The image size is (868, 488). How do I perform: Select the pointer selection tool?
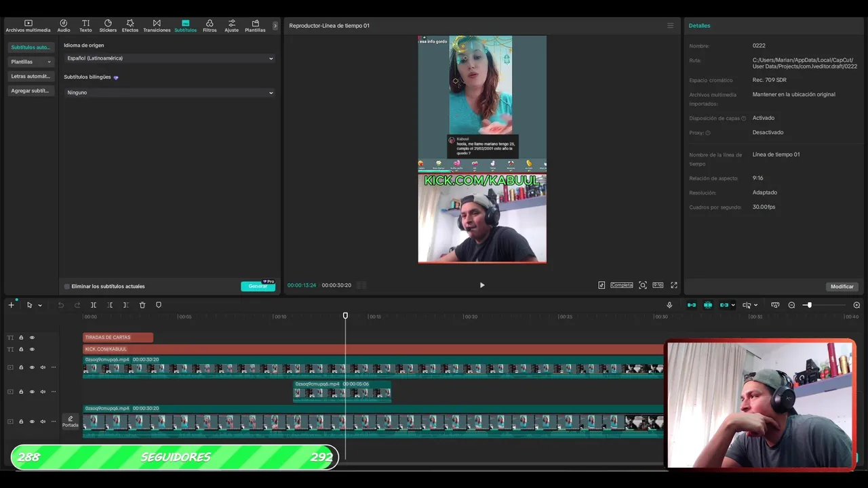29,305
